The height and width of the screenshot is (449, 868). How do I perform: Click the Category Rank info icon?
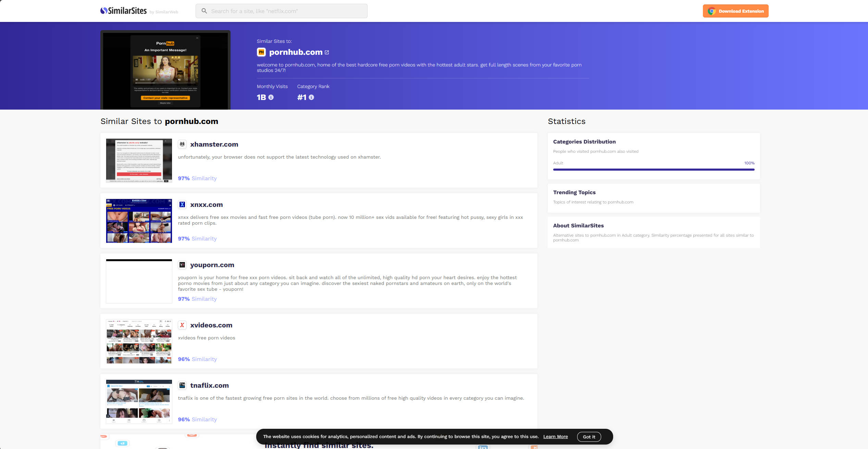[311, 97]
